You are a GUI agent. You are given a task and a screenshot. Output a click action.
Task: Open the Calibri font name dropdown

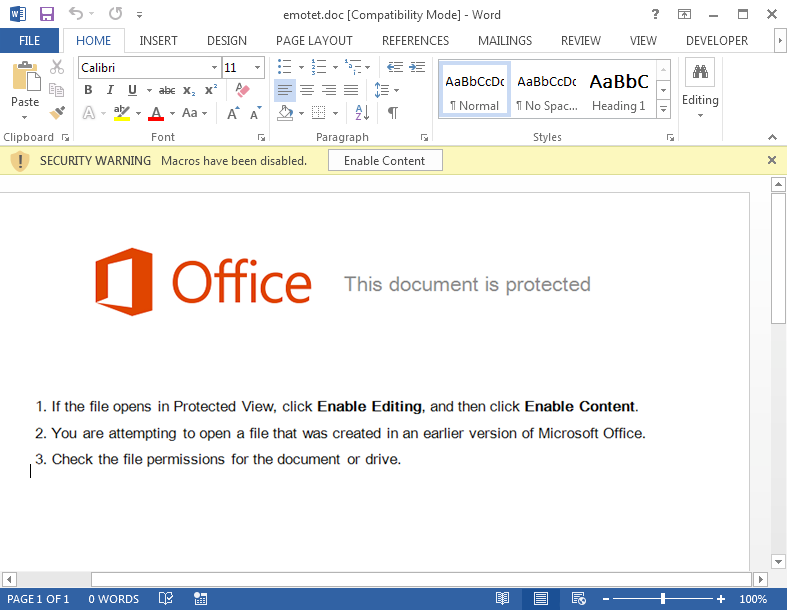coord(214,68)
